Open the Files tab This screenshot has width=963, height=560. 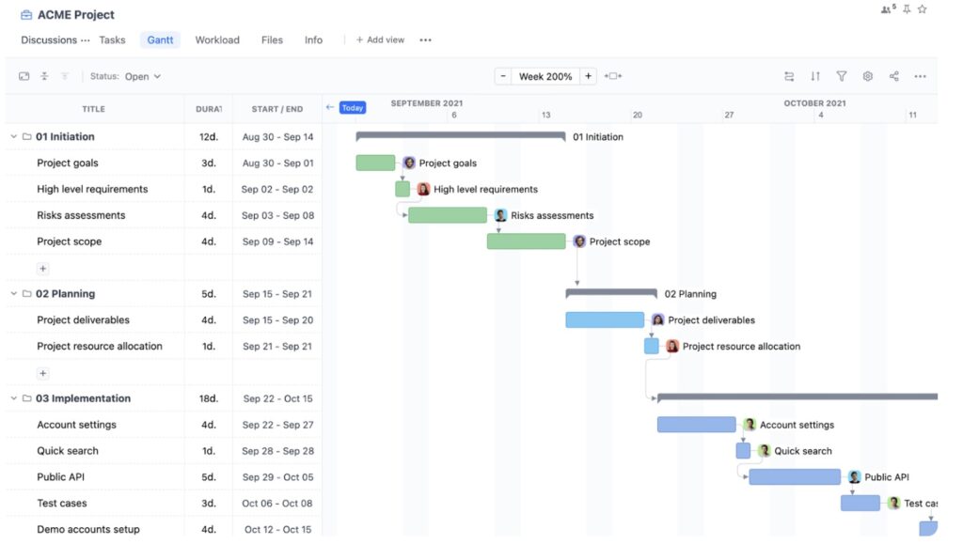[272, 39]
